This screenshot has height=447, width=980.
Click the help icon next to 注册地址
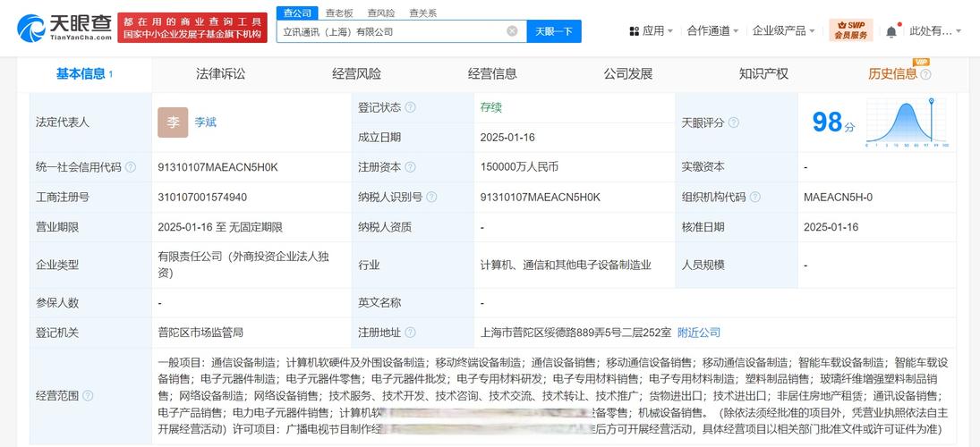[410, 333]
